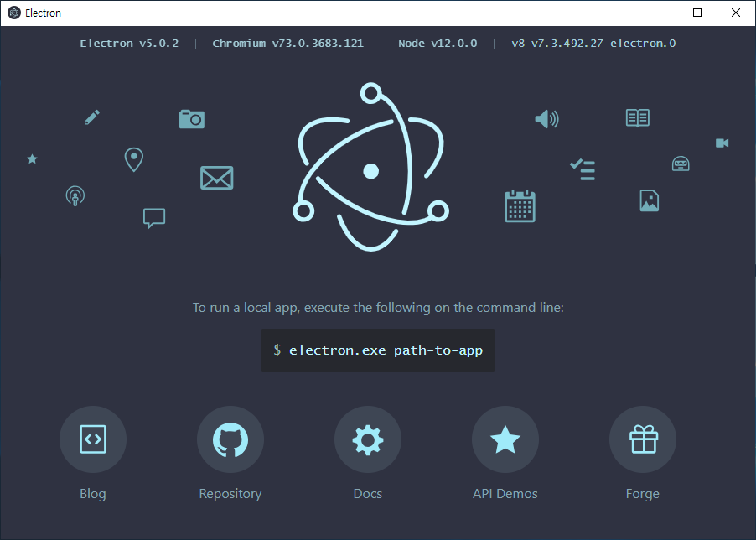This screenshot has width=756, height=540.
Task: Click the map location pin icon
Action: click(x=134, y=159)
